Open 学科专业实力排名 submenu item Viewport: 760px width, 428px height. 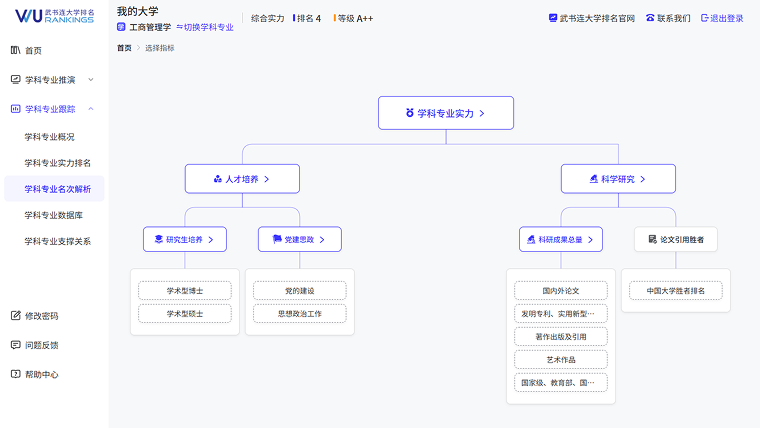point(58,163)
